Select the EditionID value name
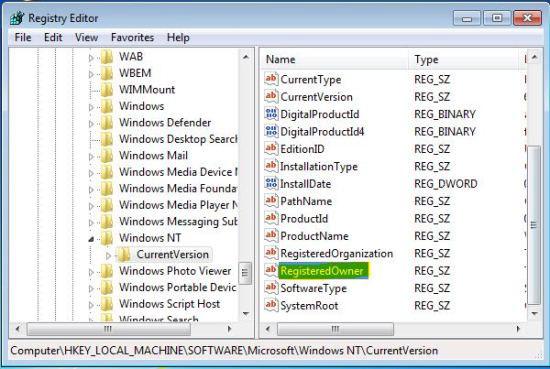The image size is (550, 369). (302, 149)
